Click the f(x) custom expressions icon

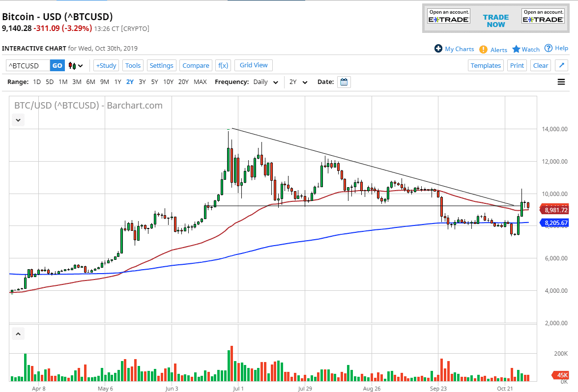tap(223, 65)
